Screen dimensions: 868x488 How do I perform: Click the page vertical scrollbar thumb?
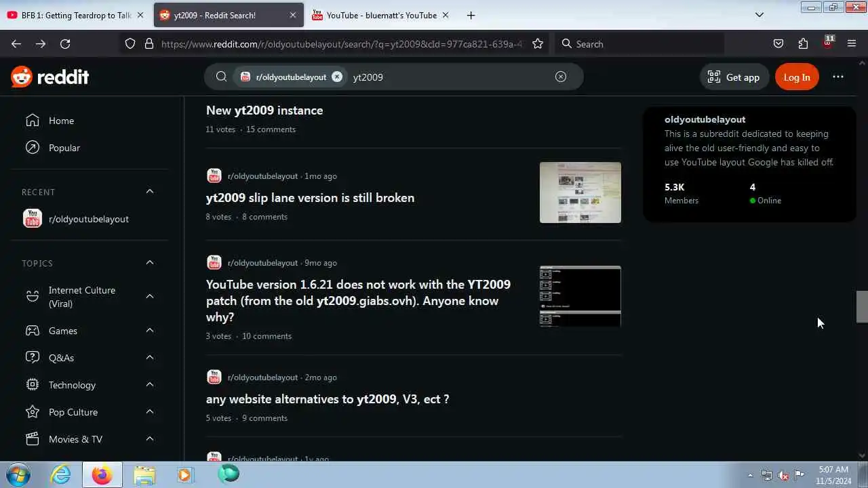pos(862,307)
